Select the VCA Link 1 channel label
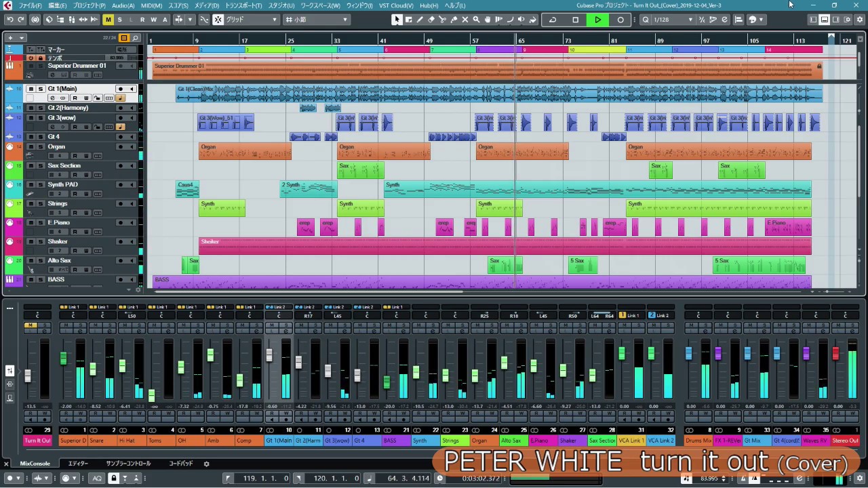868x488 pixels. point(631,441)
